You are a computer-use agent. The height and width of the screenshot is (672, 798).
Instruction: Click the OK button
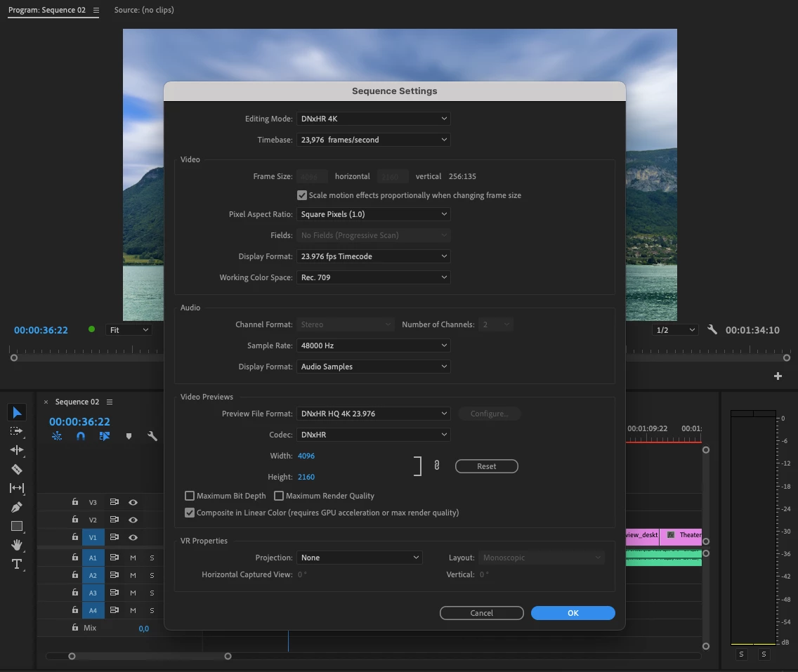point(573,613)
